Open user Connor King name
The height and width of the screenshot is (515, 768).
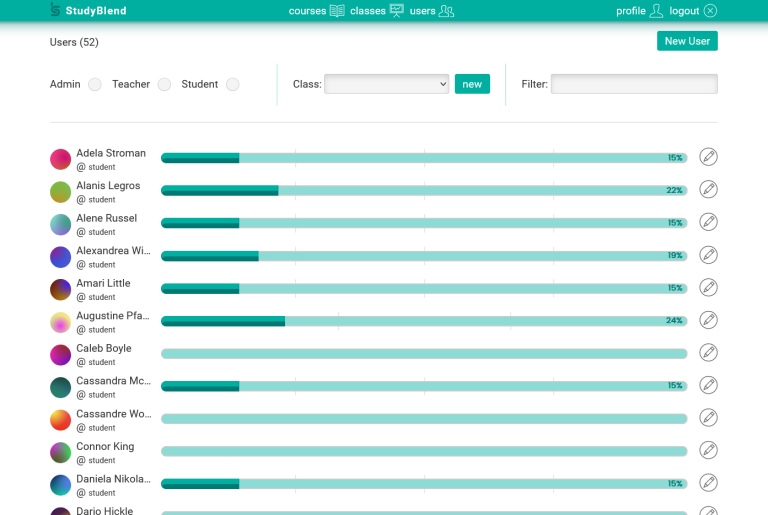105,446
